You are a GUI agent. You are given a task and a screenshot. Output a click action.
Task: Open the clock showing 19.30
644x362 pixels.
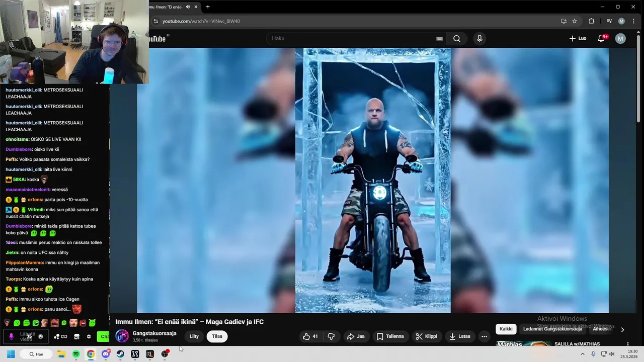pos(629,354)
